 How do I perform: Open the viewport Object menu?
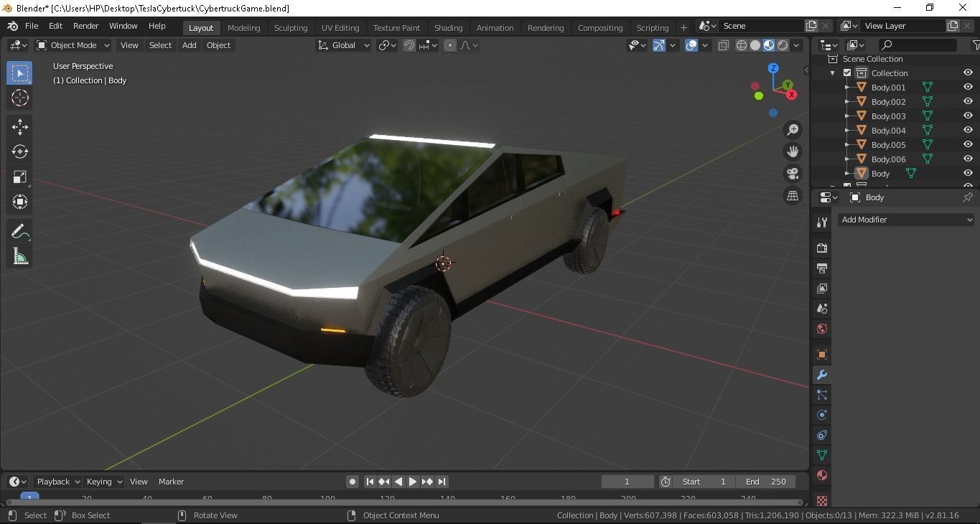(x=218, y=45)
